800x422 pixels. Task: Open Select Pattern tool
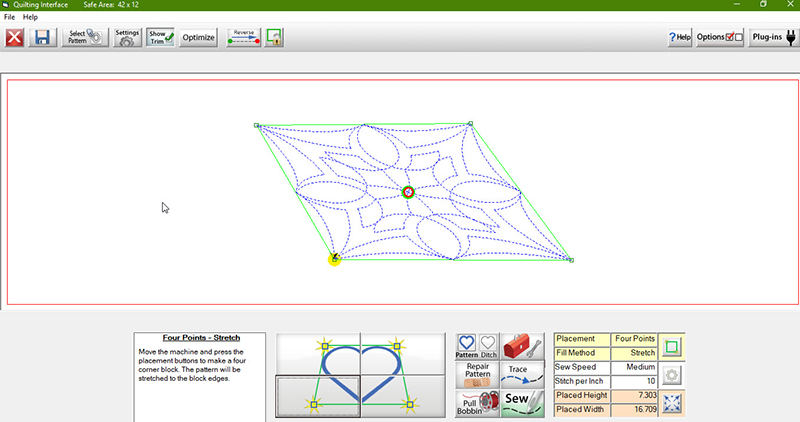pyautogui.click(x=86, y=38)
